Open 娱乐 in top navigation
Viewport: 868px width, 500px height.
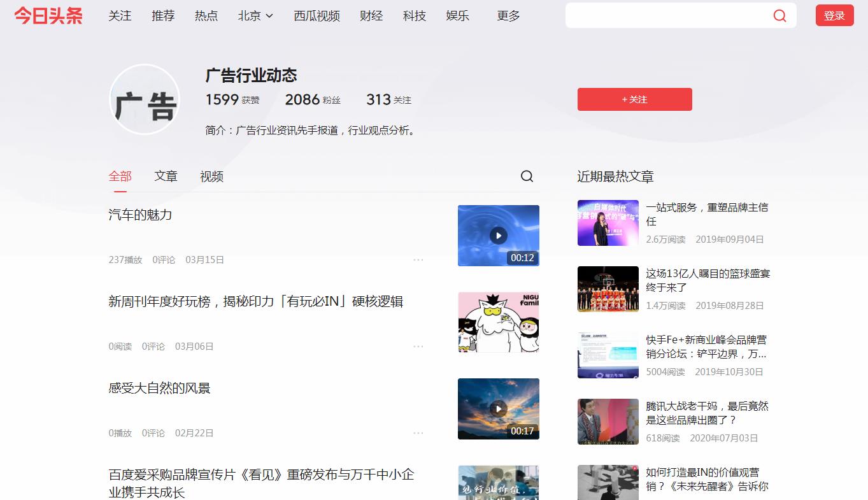(458, 16)
